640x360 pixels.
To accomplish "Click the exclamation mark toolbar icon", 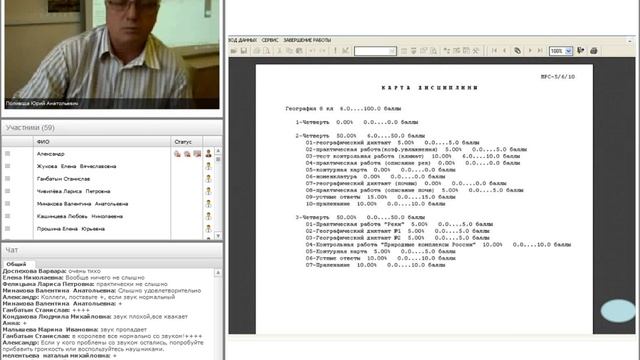I will [335, 51].
